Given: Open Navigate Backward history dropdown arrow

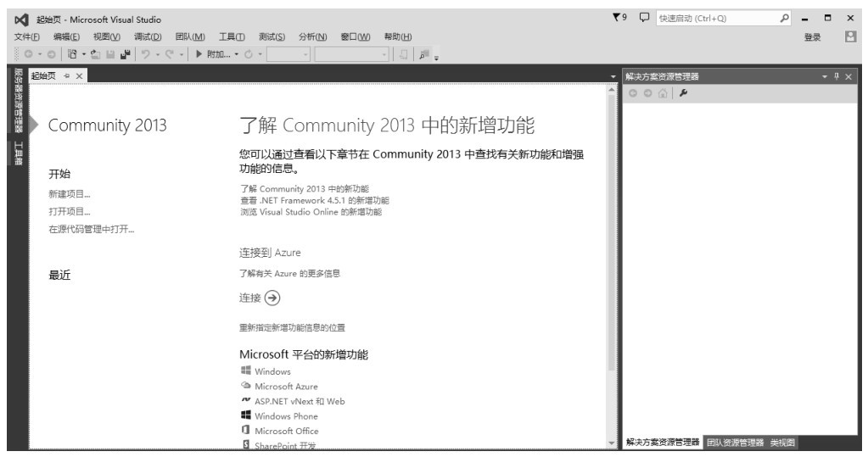Looking at the screenshot, I should click(39, 54).
